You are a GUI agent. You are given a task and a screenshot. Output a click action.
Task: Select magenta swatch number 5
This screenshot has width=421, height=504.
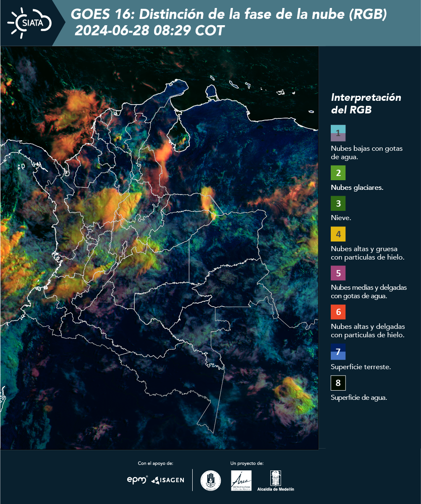pyautogui.click(x=338, y=273)
